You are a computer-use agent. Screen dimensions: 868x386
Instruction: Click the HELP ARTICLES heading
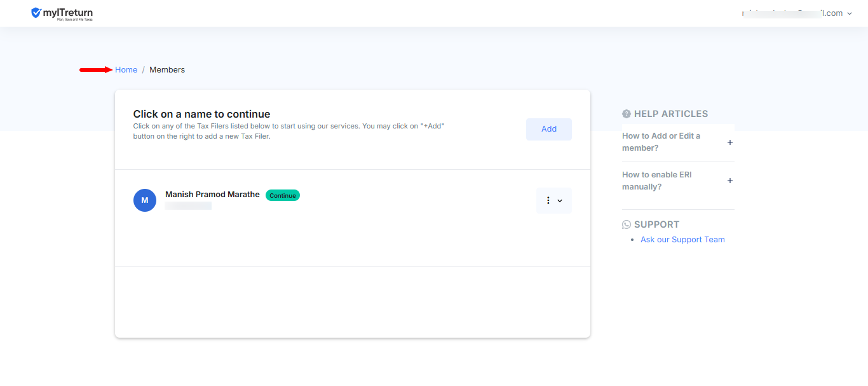click(670, 114)
